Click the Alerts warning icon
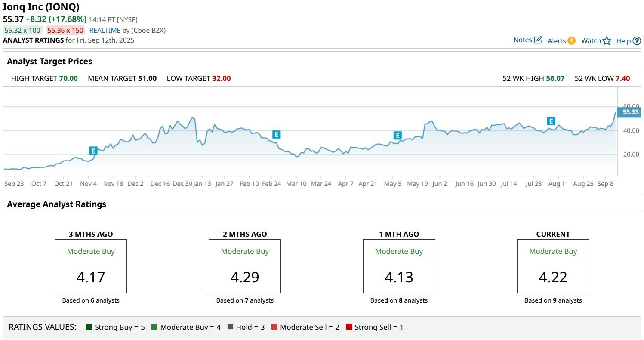 [x=571, y=41]
